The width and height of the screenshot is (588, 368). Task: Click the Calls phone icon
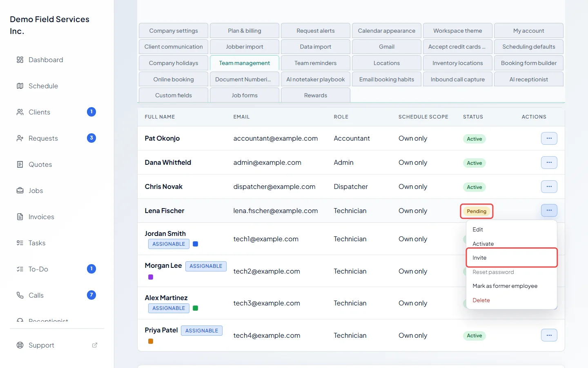[x=20, y=295]
